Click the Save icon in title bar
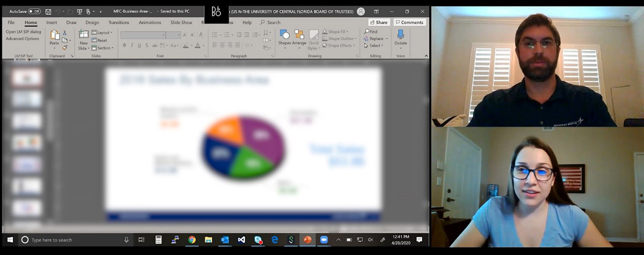 click(x=48, y=11)
